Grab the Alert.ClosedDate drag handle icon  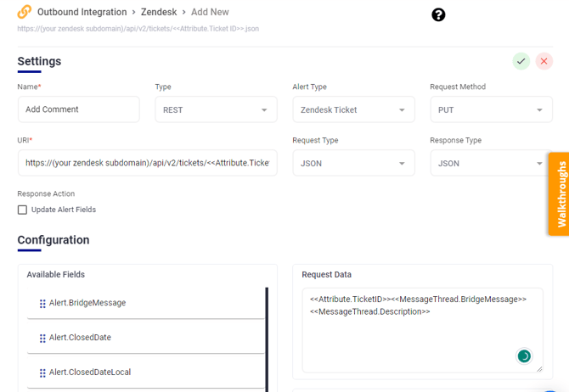coord(42,339)
